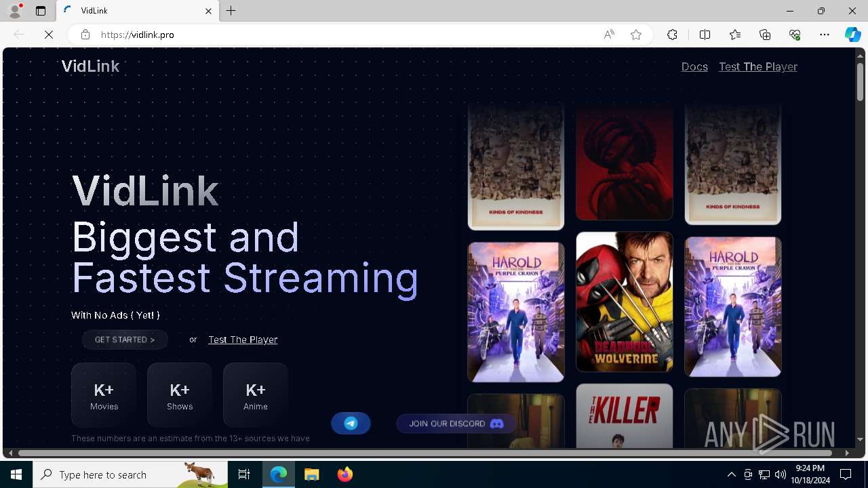Click the VidLink logo in header
Screen dimensions: 868x488
(x=90, y=66)
